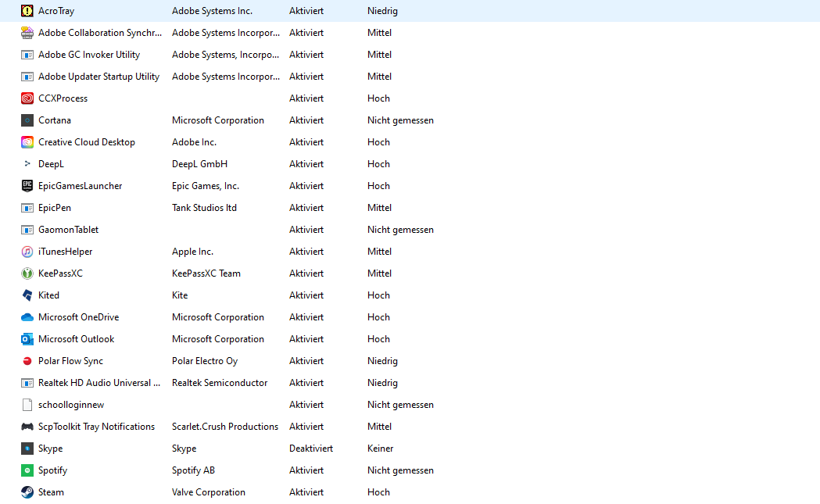Select the Adobe Collaboration Synchr... entry
This screenshot has height=504, width=820.
100,32
